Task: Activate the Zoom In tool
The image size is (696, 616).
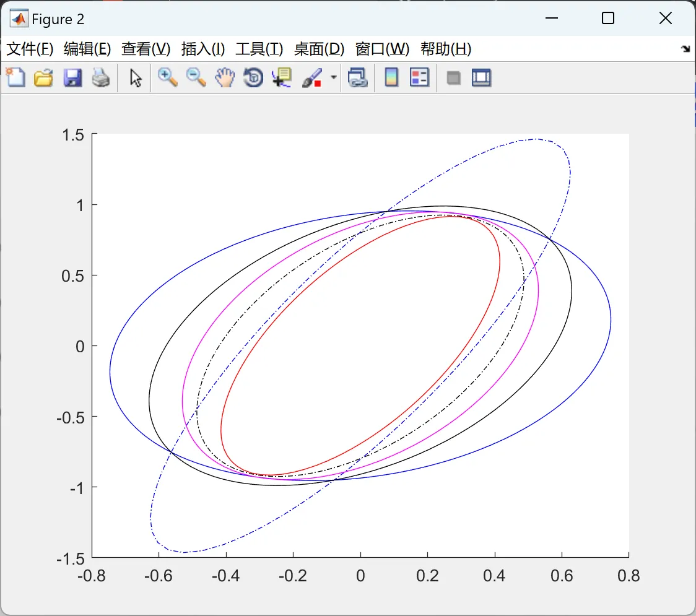Action: click(x=167, y=77)
